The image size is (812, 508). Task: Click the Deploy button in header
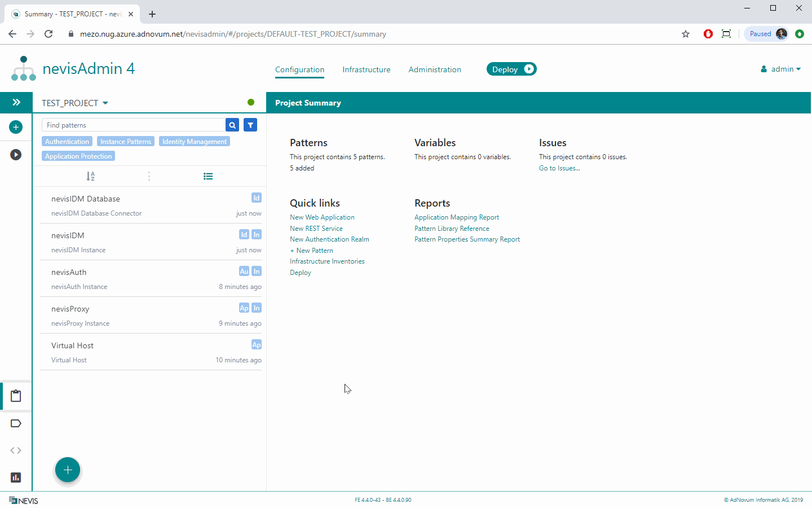(x=511, y=69)
